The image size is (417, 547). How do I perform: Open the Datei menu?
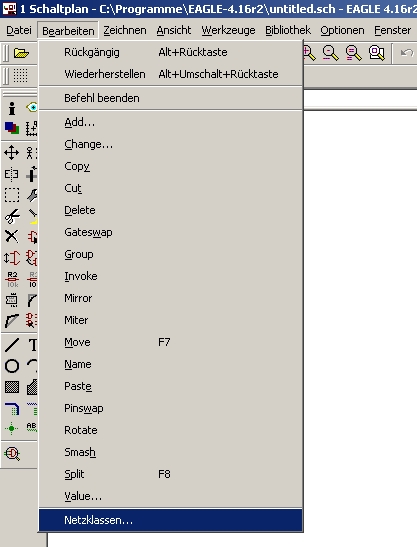[19, 31]
